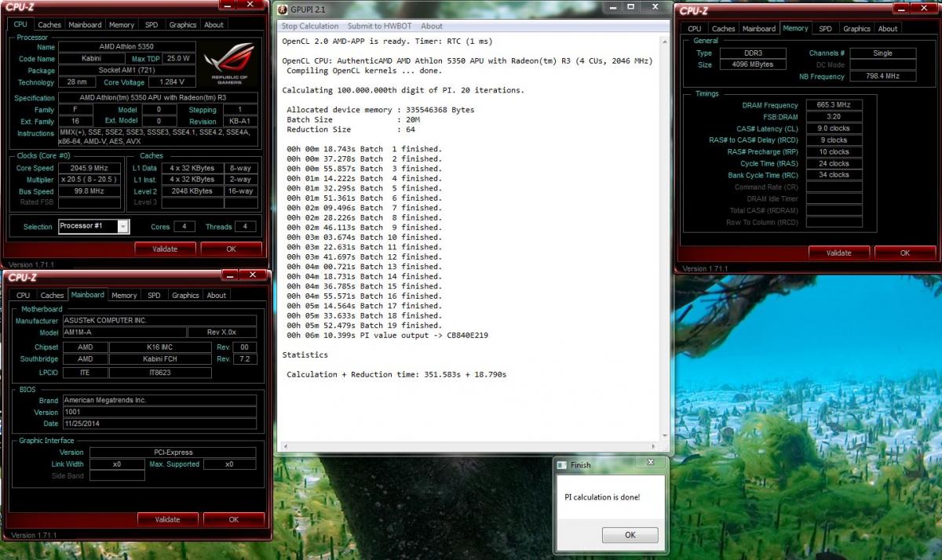Click the FSB:DRAM ratio 3:20
Viewport: 942px width, 560px height.
tap(834, 117)
